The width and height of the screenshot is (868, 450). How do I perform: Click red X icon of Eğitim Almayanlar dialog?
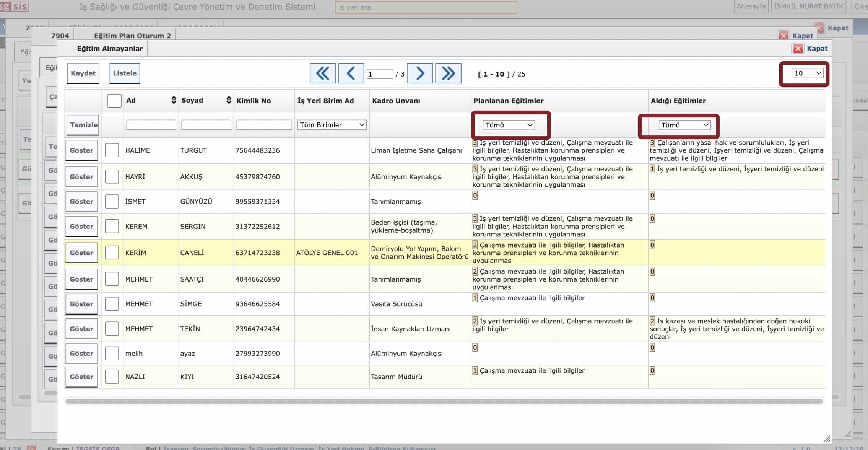(x=798, y=49)
